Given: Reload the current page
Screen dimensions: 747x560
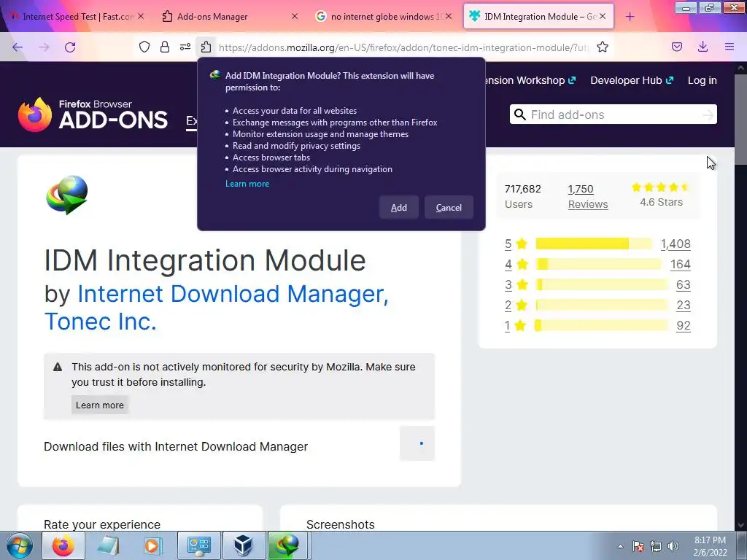Looking at the screenshot, I should 70,47.
